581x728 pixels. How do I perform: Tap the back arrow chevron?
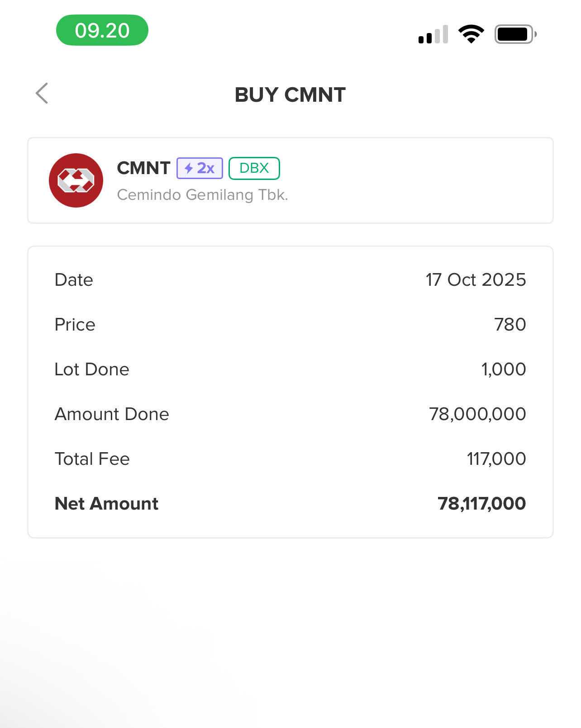click(42, 94)
